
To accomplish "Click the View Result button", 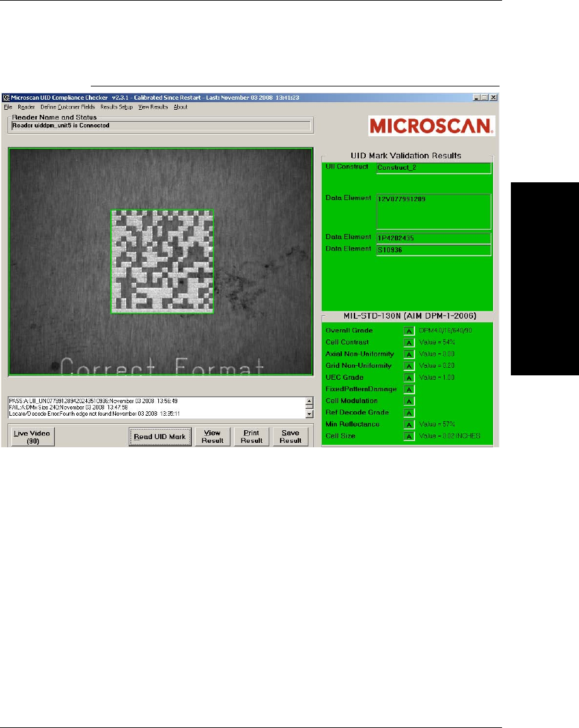I will (x=212, y=437).
